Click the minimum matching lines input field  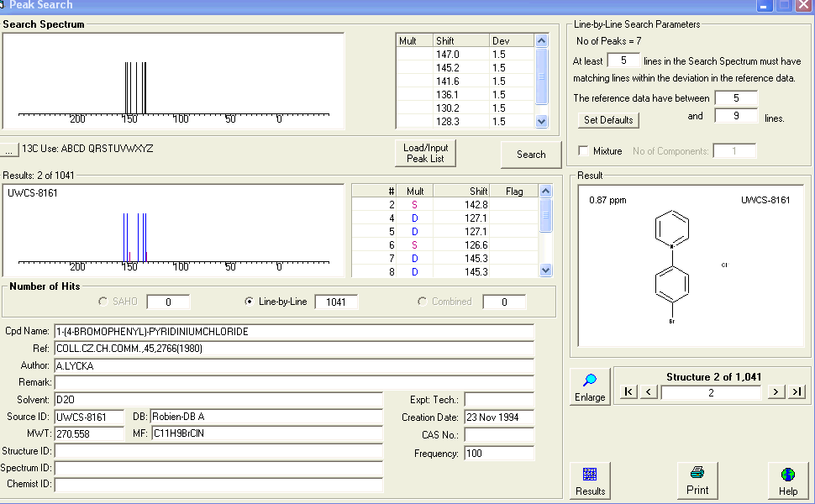(x=623, y=60)
